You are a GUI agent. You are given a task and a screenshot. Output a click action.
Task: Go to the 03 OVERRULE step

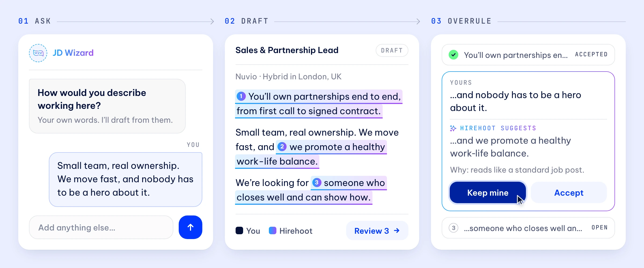tap(461, 21)
